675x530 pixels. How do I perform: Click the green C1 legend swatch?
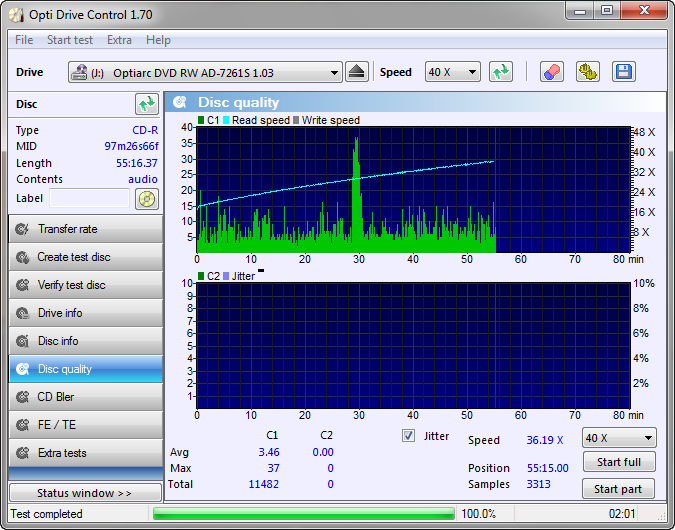click(201, 120)
